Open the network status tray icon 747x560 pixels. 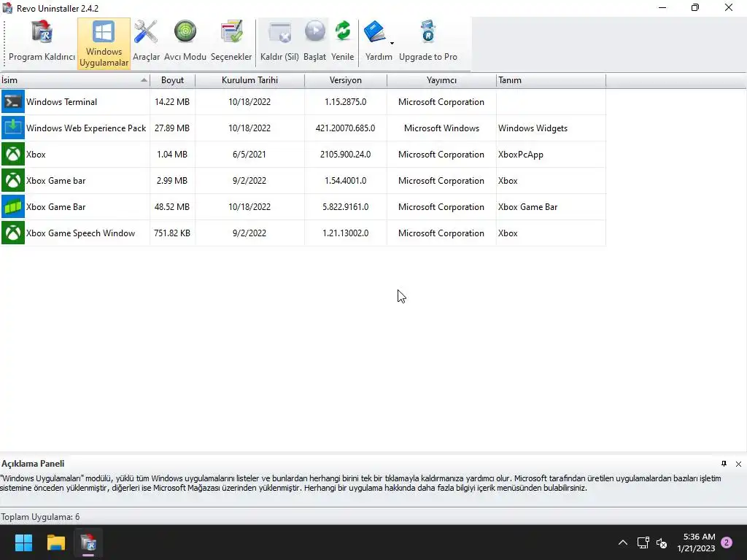(x=643, y=542)
